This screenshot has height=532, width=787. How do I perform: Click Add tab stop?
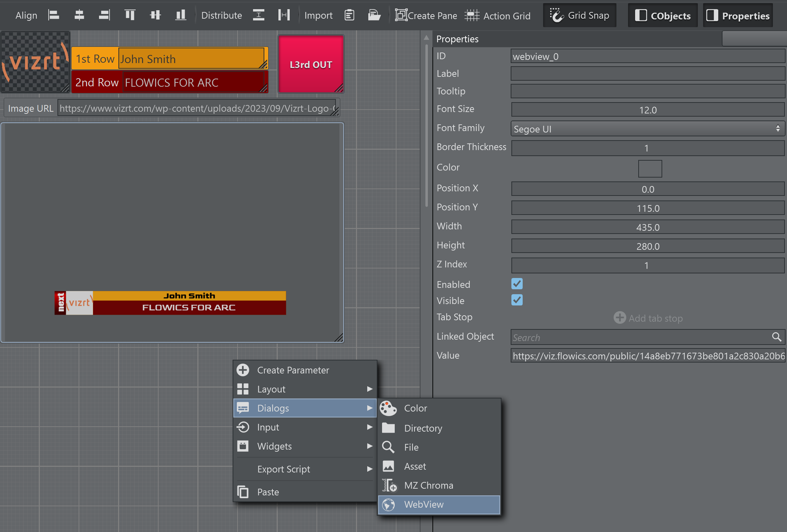[x=648, y=318]
